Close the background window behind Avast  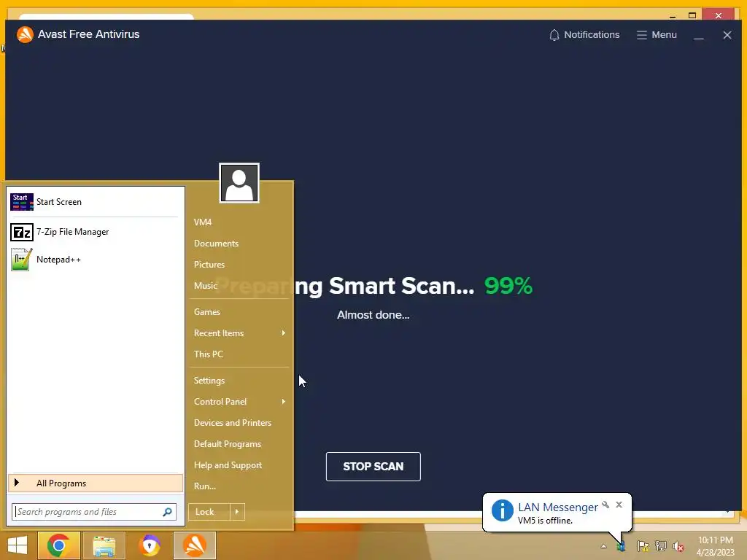pos(719,15)
